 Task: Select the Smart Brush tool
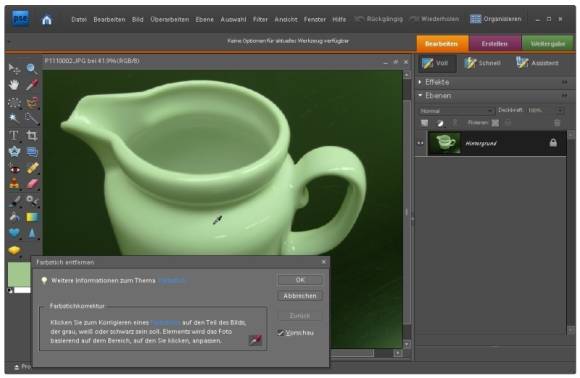(x=32, y=201)
